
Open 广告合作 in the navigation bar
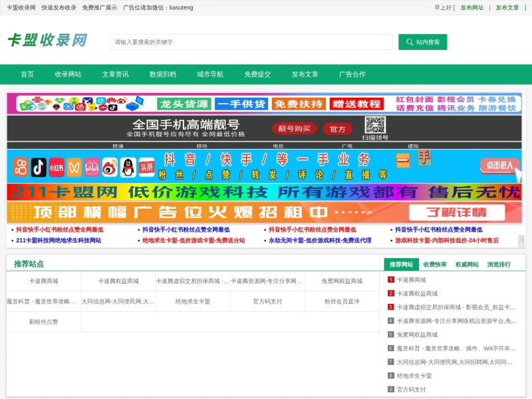tap(352, 74)
